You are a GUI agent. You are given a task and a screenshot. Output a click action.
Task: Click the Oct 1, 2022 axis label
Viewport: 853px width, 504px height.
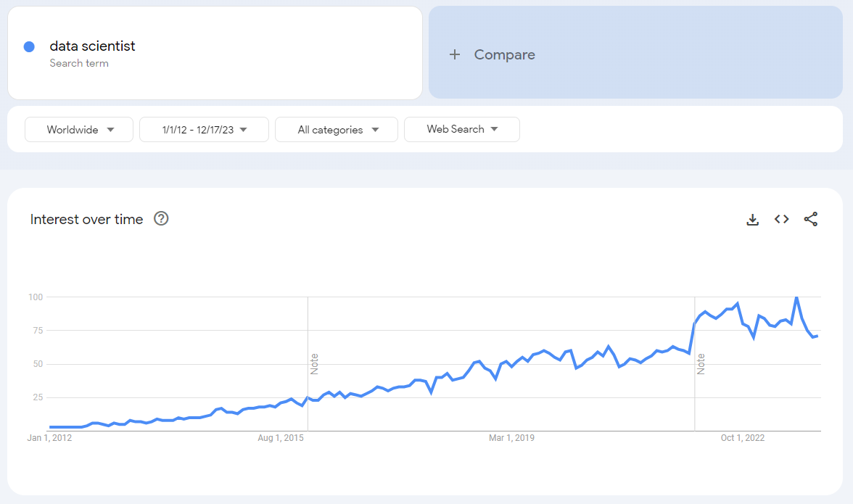[743, 438]
